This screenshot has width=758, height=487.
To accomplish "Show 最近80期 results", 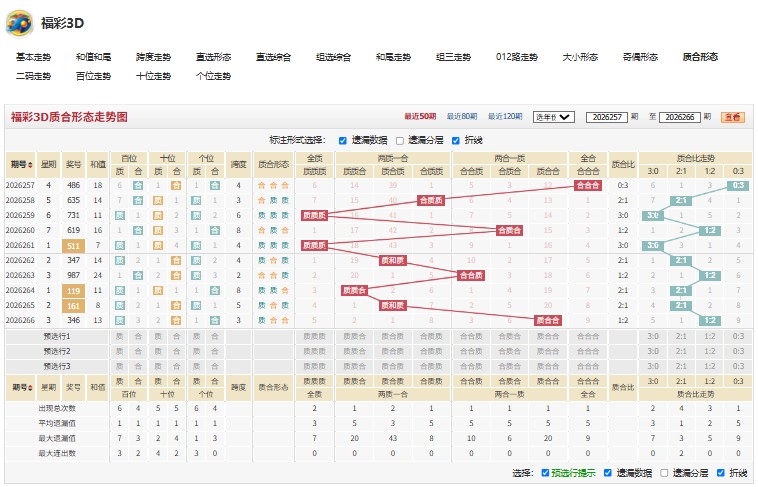I will point(462,117).
